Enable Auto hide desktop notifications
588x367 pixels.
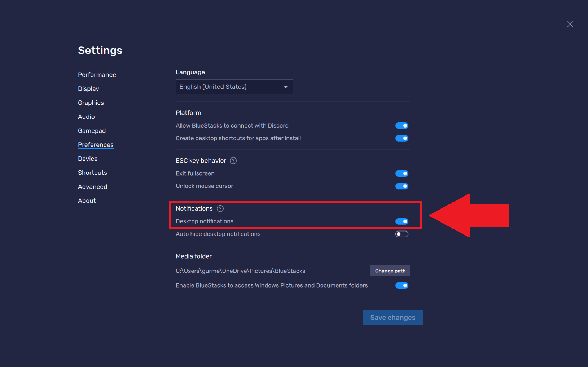[402, 234]
